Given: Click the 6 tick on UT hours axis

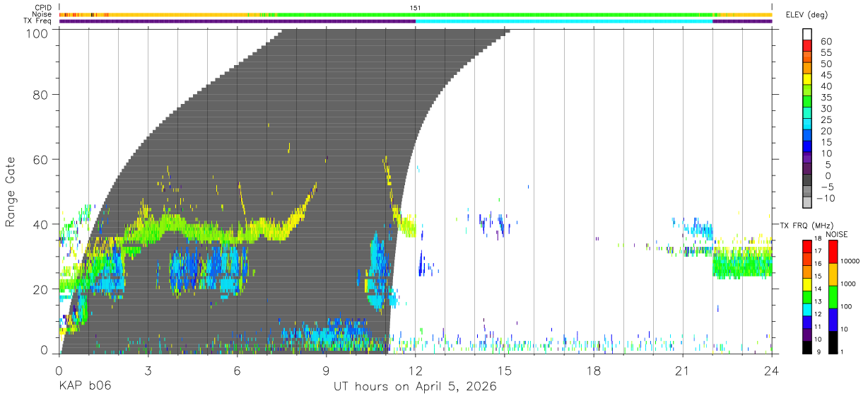Looking at the screenshot, I should (x=237, y=370).
